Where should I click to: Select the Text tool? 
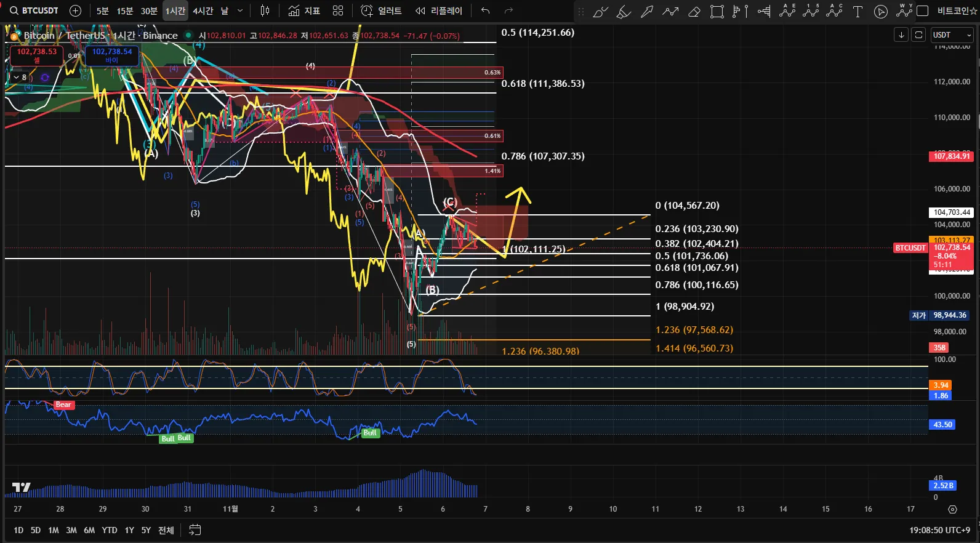[x=857, y=11]
